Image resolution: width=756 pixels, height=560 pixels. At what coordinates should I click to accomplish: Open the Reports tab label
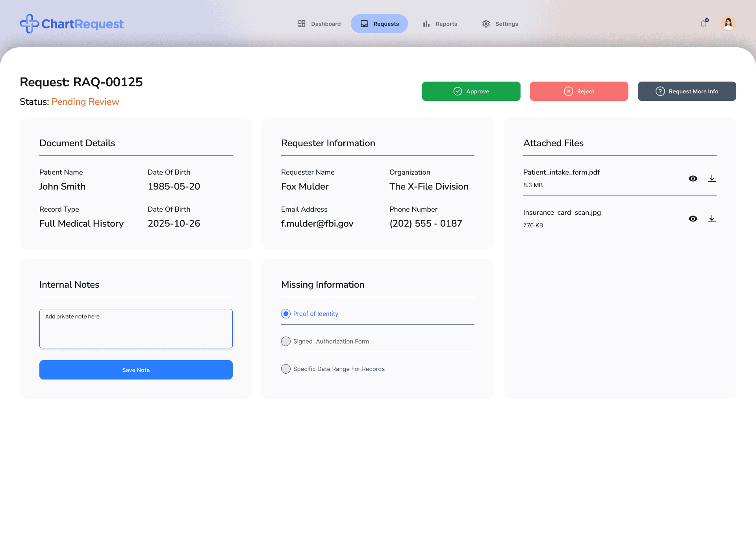coord(446,24)
